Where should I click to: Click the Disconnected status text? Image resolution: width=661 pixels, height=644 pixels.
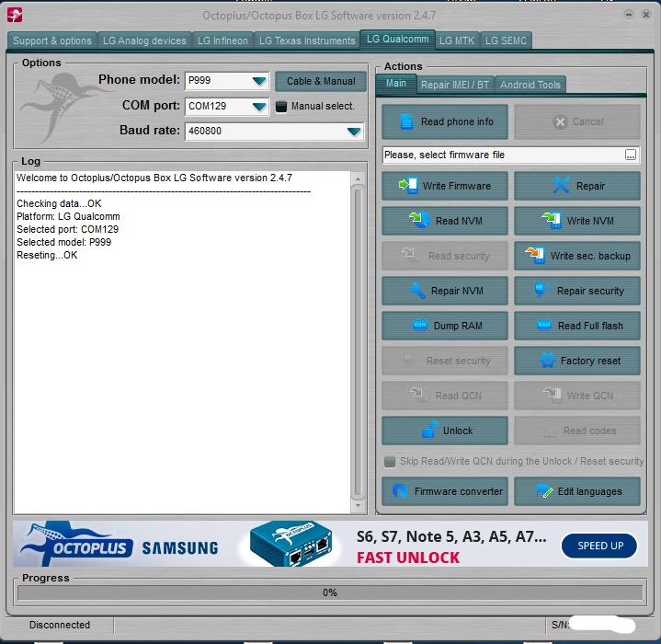click(60, 625)
